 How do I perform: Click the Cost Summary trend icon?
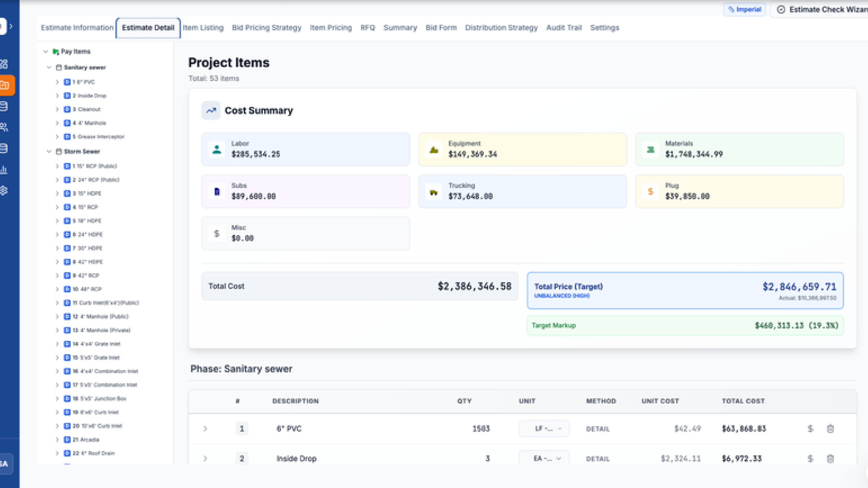pyautogui.click(x=211, y=110)
